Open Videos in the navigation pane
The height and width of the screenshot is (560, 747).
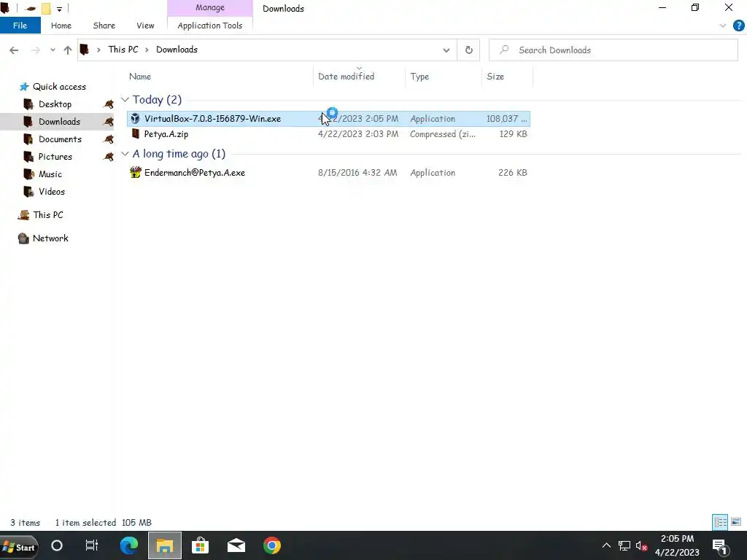tap(52, 192)
